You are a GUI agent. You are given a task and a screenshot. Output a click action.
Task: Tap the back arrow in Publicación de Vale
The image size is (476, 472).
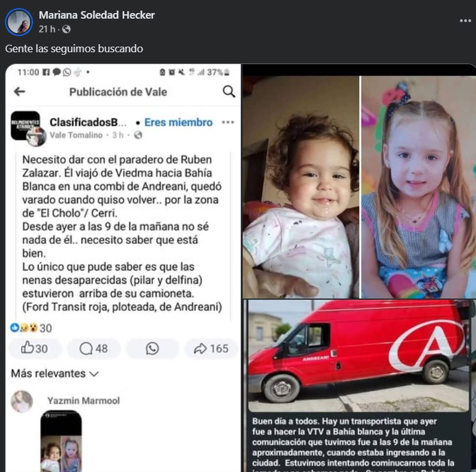click(19, 92)
